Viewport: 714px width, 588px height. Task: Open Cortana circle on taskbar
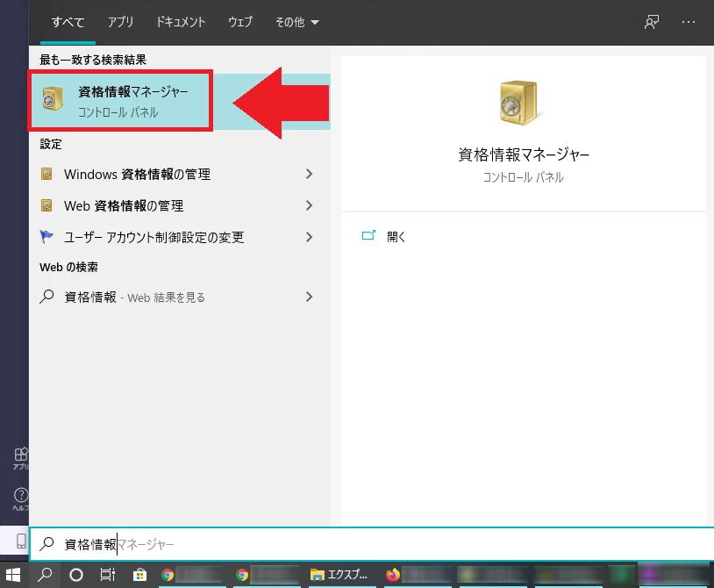click(76, 575)
